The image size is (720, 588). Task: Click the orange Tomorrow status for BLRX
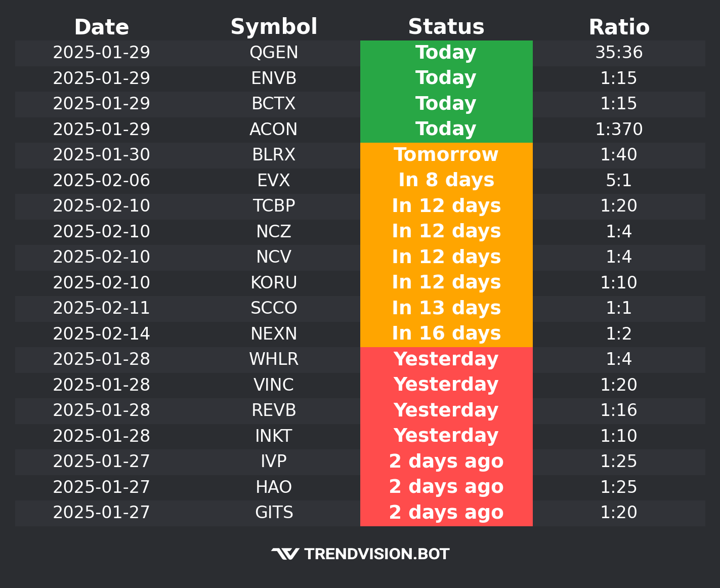point(446,155)
